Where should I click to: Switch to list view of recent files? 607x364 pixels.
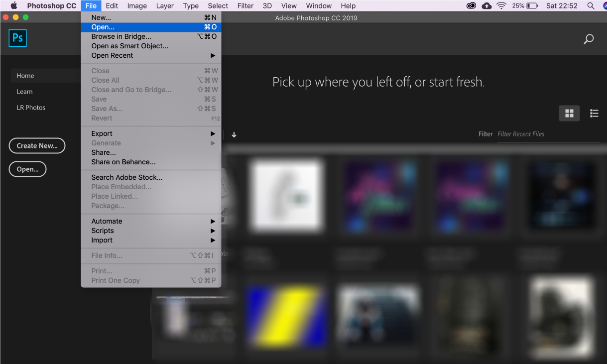pyautogui.click(x=594, y=114)
